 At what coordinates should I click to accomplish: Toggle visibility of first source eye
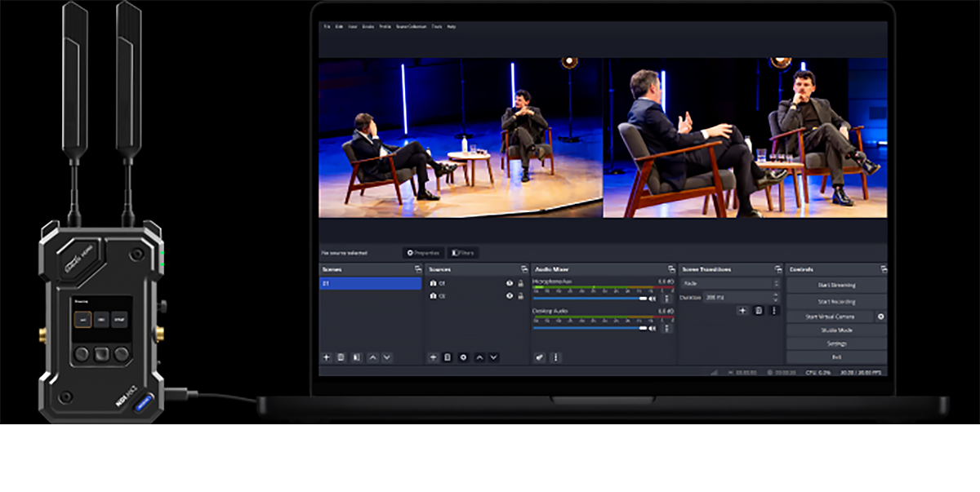tap(509, 283)
